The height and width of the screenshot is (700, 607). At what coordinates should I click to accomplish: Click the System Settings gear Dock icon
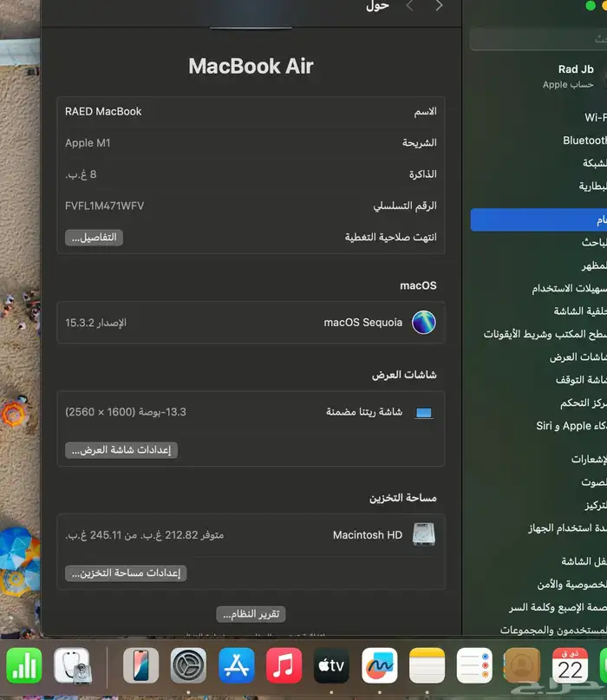coord(188,665)
